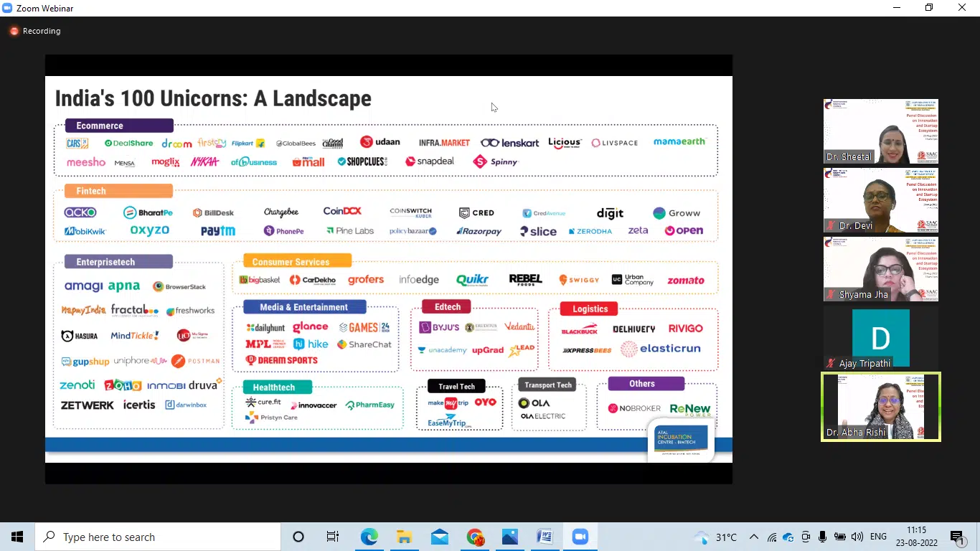Click the ENG language selector
The image size is (980, 551).
click(878, 537)
